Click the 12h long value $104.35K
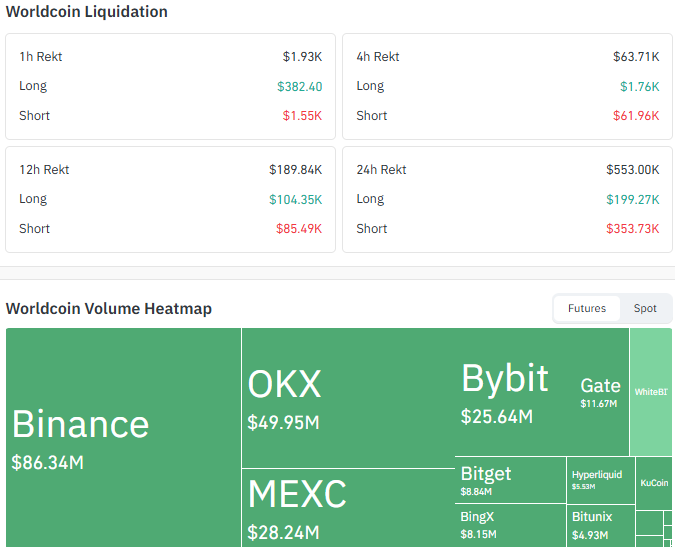 (x=296, y=199)
